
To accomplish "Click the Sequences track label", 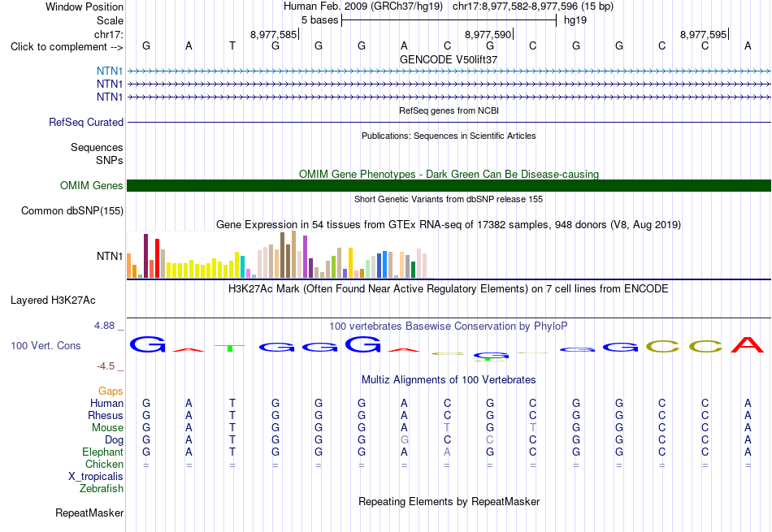I will pyautogui.click(x=97, y=148).
